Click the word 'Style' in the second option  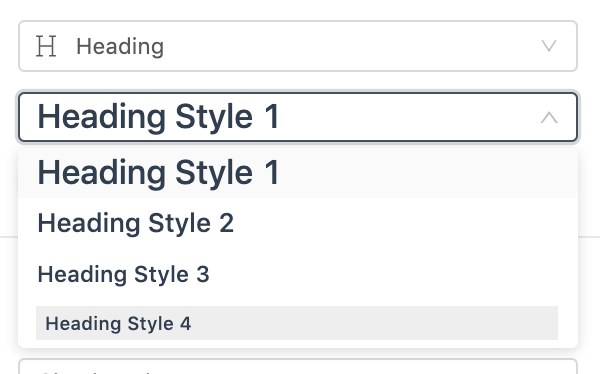click(x=179, y=224)
